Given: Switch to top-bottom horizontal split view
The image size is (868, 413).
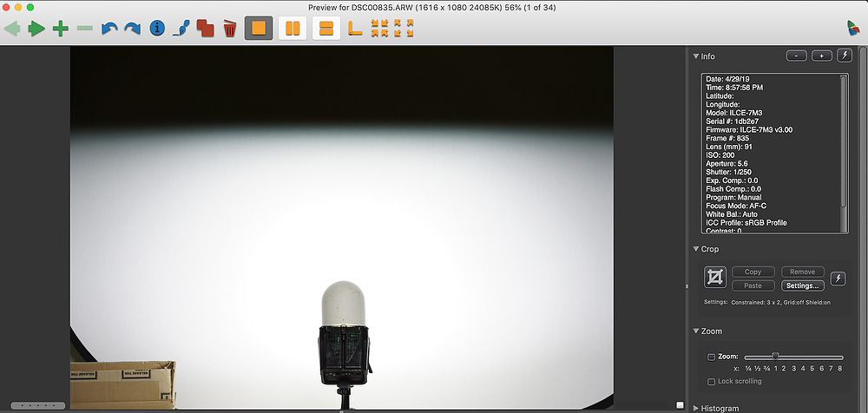Looking at the screenshot, I should pos(326,28).
